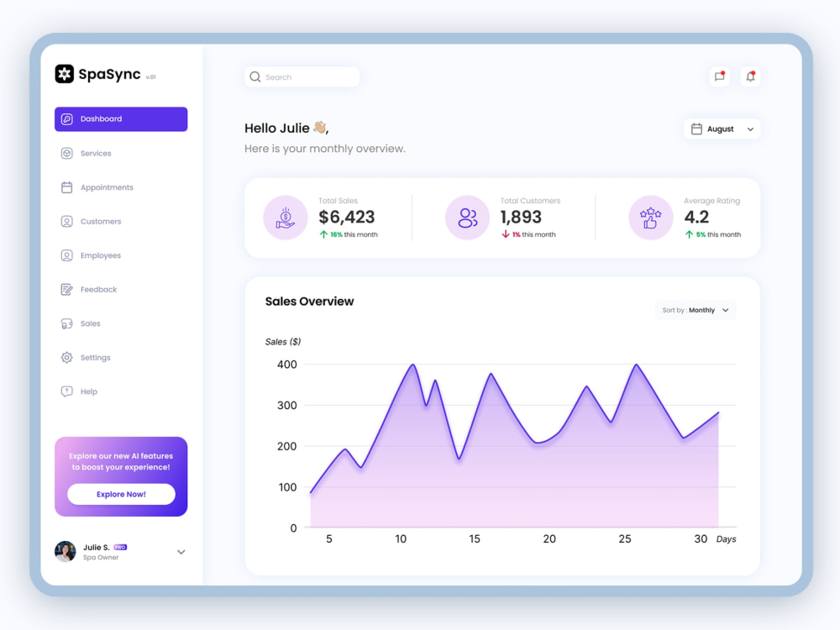Click the 'Explore our new AI features' text

(121, 456)
